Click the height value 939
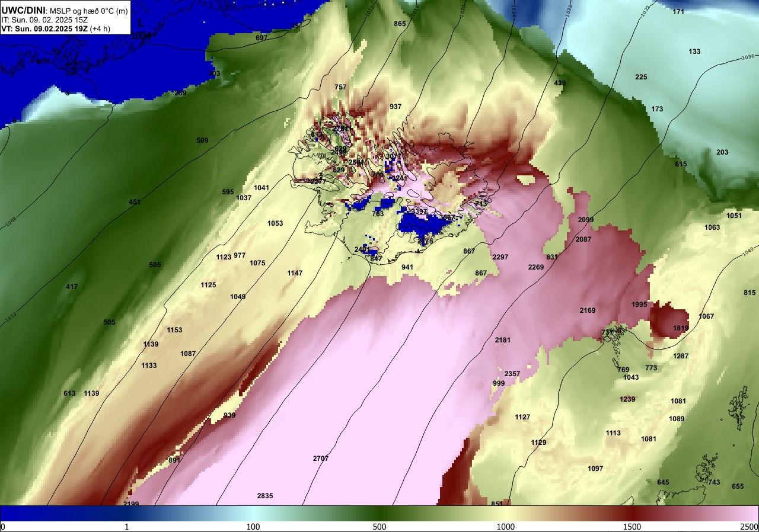 coord(229,415)
